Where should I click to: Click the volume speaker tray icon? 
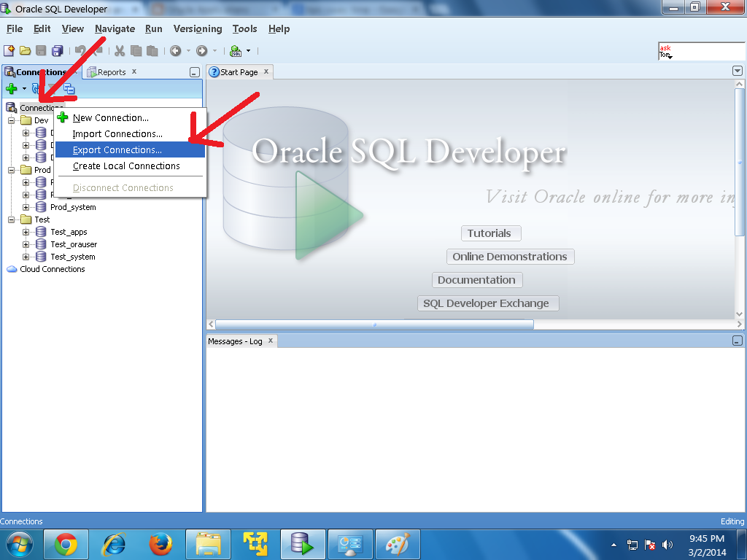click(667, 545)
